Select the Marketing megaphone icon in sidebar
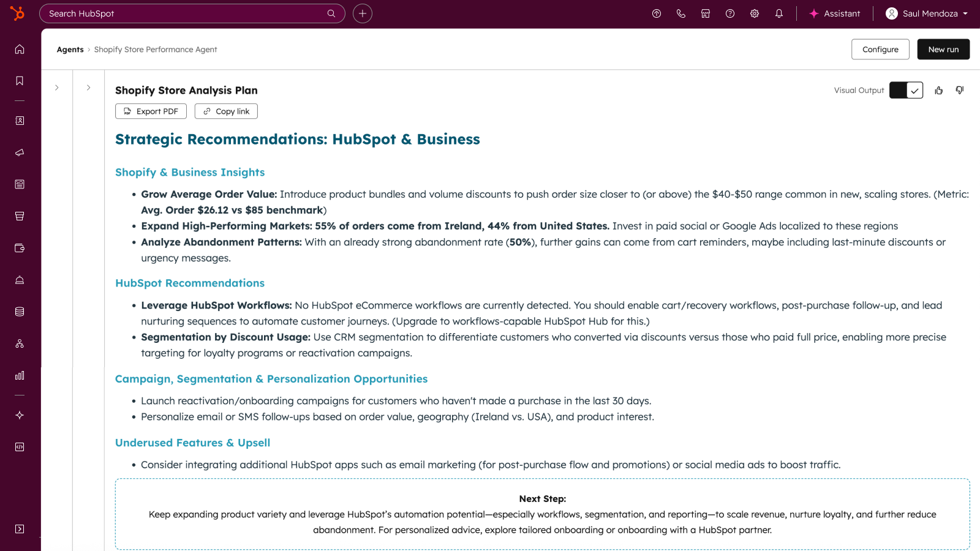Viewport: 980px width, 551px height. 19,152
